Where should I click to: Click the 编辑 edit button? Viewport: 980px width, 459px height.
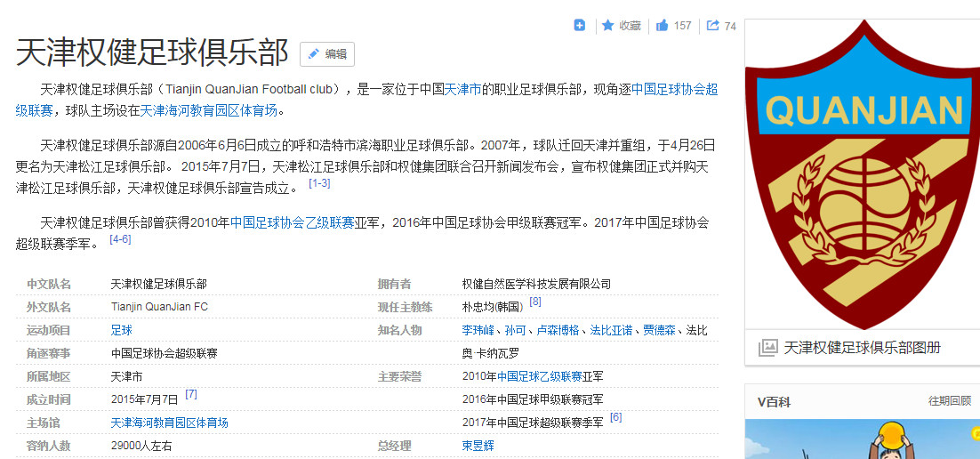point(327,53)
